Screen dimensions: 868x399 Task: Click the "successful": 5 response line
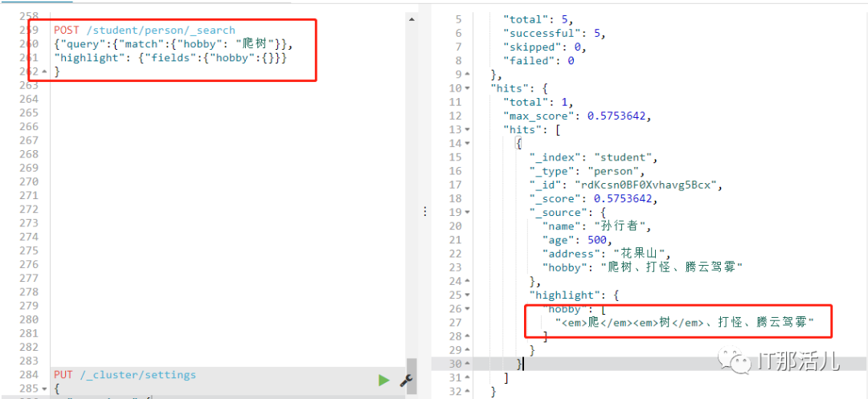[554, 33]
